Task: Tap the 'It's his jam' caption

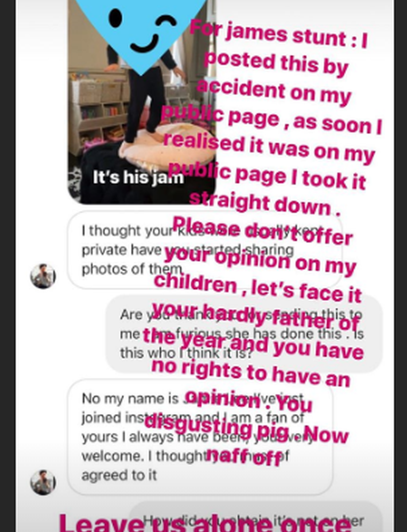Action: 138,177
